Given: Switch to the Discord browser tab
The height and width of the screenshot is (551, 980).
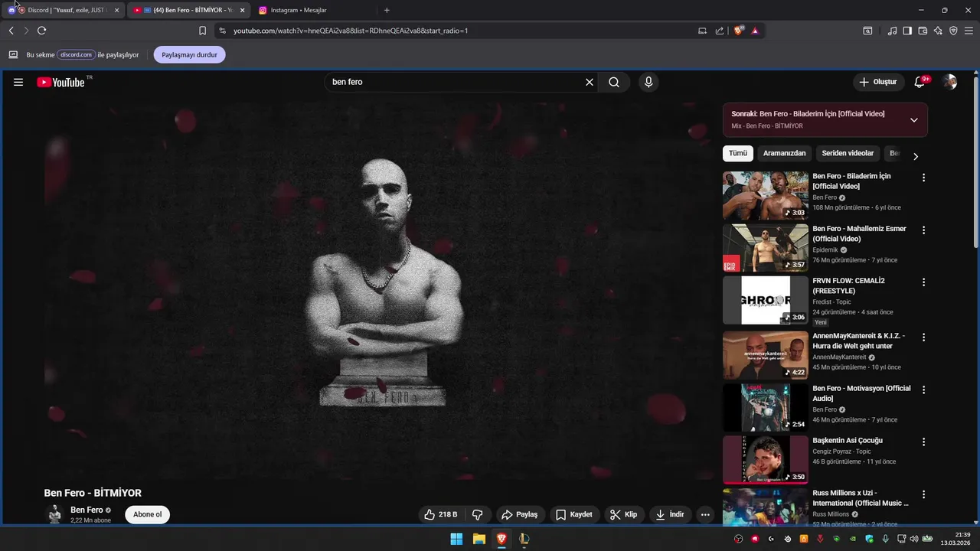Looking at the screenshot, I should coord(64,10).
